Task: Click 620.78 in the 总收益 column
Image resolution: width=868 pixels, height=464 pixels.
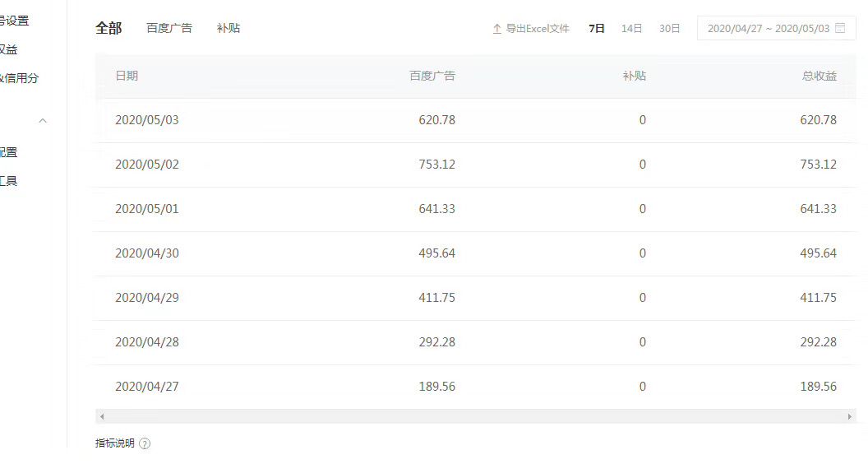Action: coord(818,120)
